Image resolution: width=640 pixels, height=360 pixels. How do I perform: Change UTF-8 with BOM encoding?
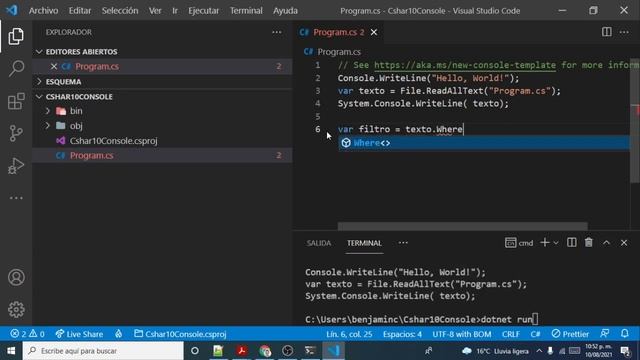[462, 334]
